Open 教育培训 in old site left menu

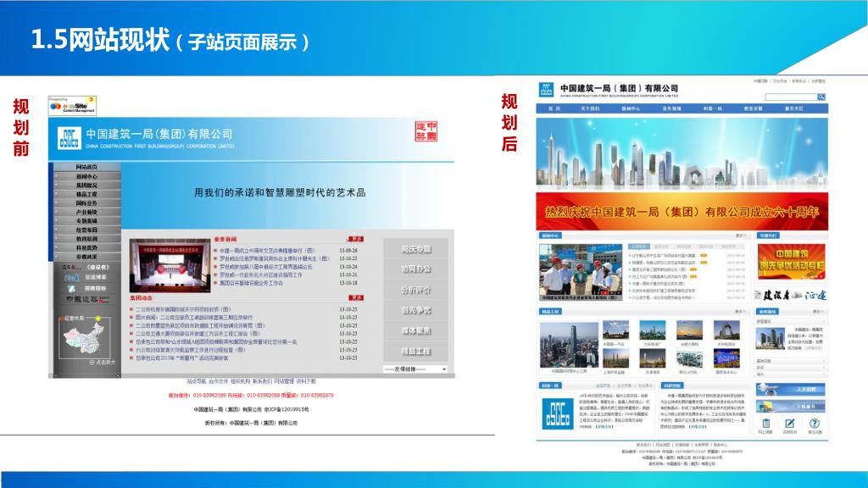click(x=87, y=238)
